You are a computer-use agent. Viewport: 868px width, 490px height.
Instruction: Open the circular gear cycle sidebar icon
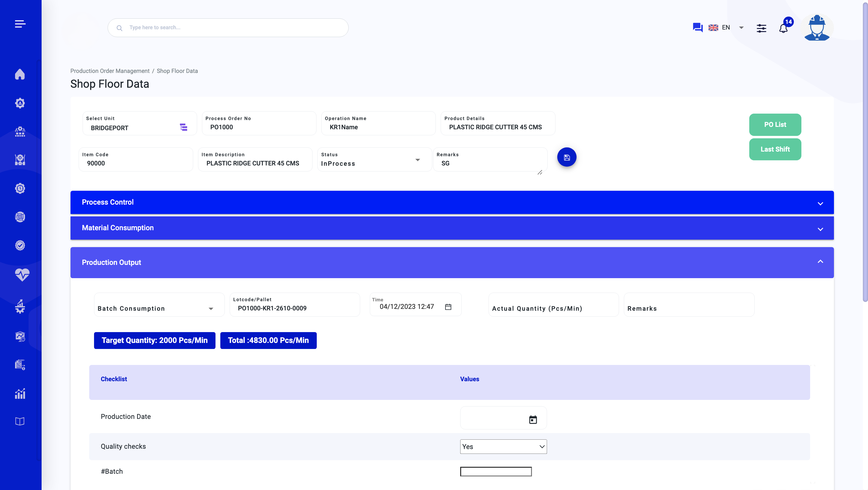[20, 217]
